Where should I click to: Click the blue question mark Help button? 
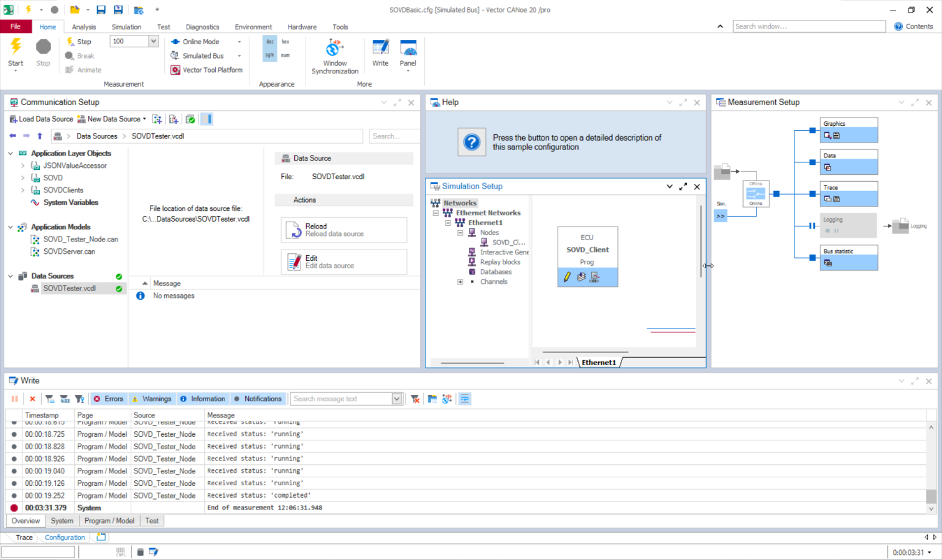472,142
